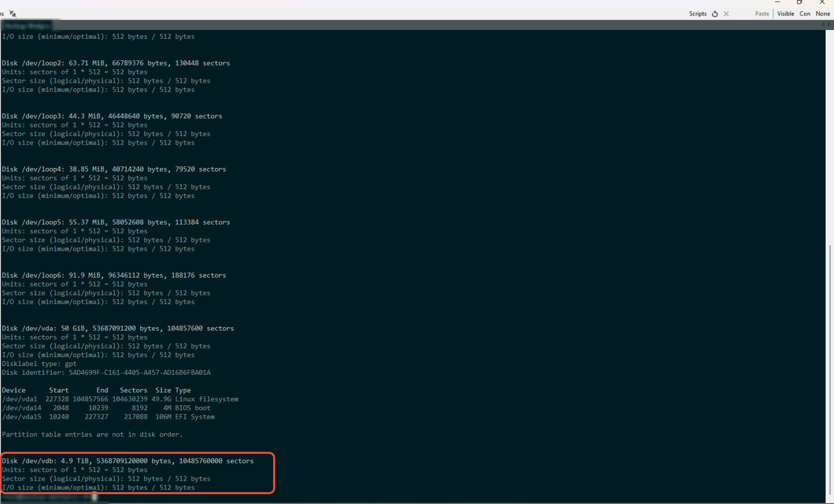The width and height of the screenshot is (834, 504).
Task: Click the '106M' size value
Action: (163, 417)
